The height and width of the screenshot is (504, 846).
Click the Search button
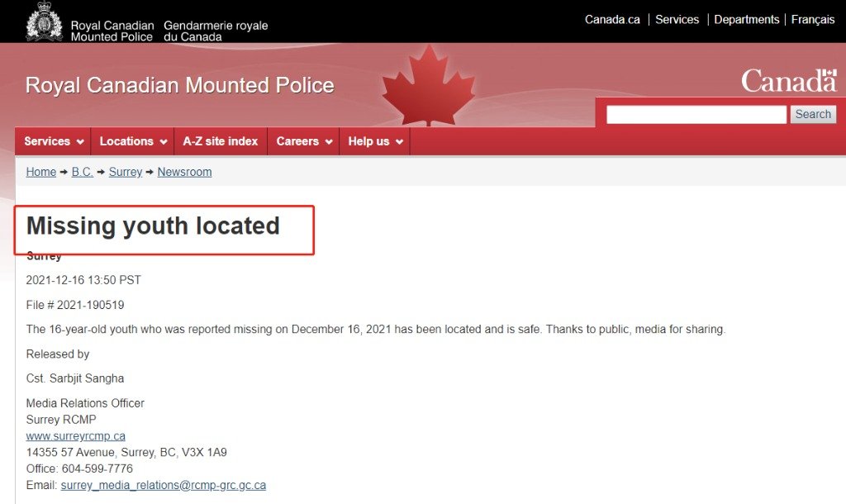pos(813,114)
